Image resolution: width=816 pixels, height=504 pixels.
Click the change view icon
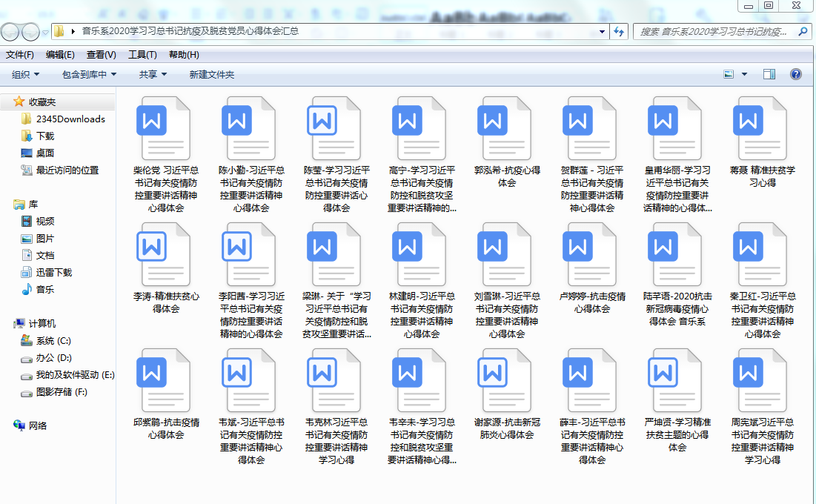tap(729, 74)
